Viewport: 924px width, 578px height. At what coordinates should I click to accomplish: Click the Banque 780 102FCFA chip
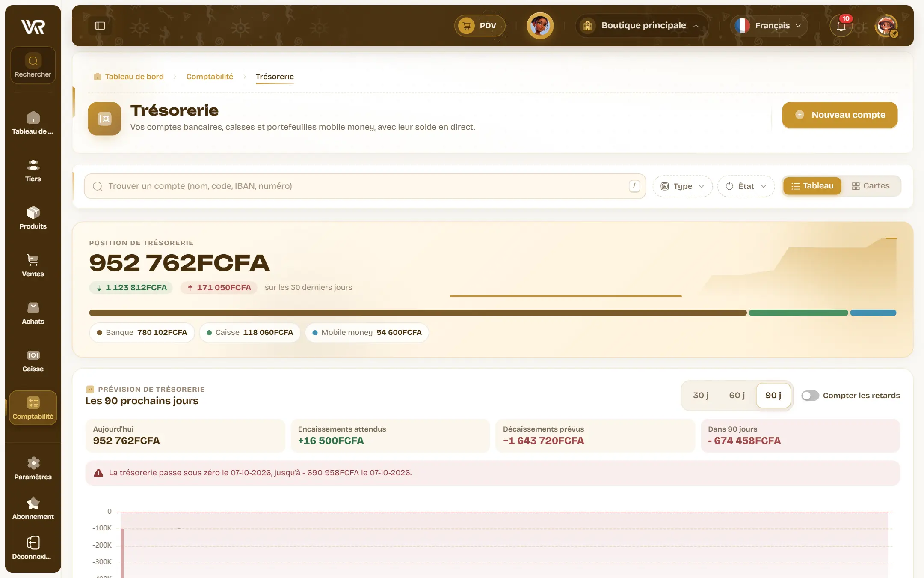pyautogui.click(x=142, y=333)
